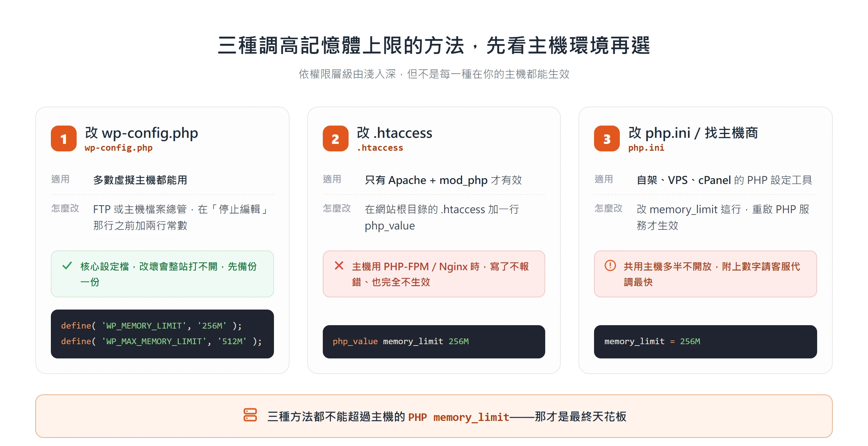The height and width of the screenshot is (446, 868).
Task: Click the red wp-config.php filename label
Action: coord(119,148)
